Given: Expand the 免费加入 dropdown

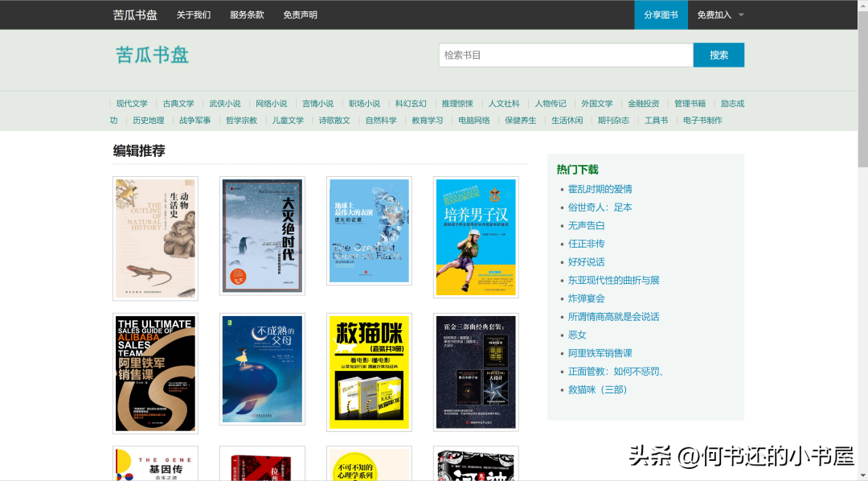Looking at the screenshot, I should click(x=720, y=15).
